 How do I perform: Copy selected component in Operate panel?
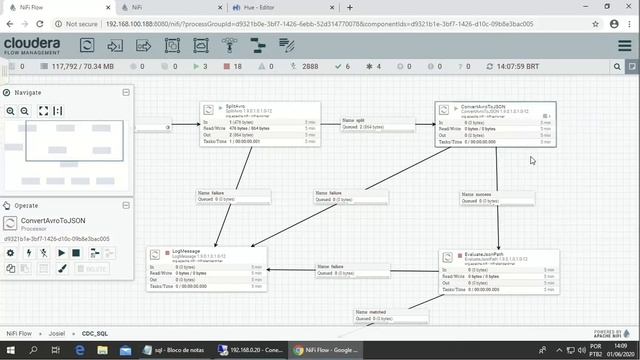[10, 268]
